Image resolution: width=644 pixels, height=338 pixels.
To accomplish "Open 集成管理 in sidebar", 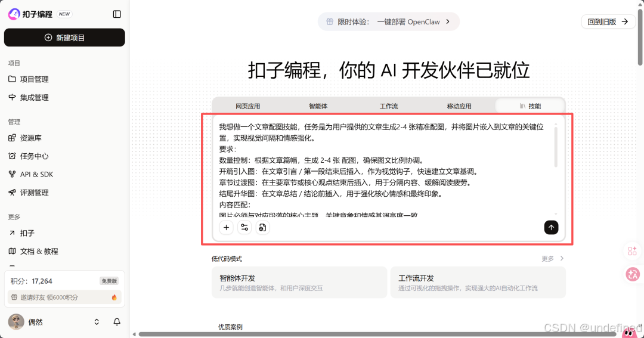I will 64,97.
